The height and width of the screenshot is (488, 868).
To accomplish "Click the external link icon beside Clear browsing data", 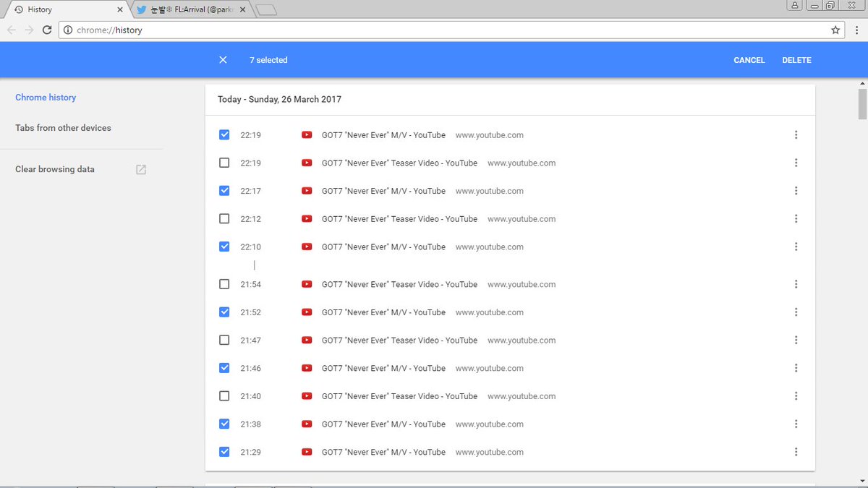I will click(x=141, y=169).
